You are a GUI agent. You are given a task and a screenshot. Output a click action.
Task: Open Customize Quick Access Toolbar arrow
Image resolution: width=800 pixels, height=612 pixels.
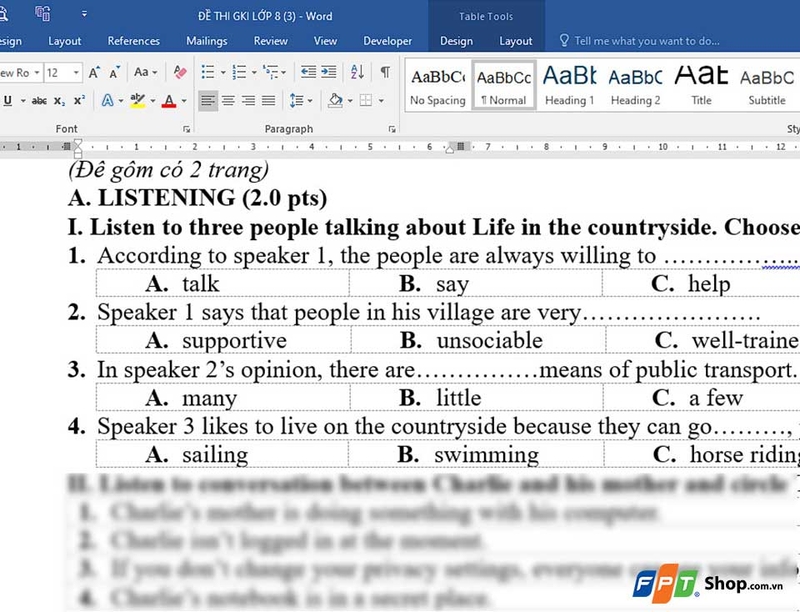click(x=84, y=14)
